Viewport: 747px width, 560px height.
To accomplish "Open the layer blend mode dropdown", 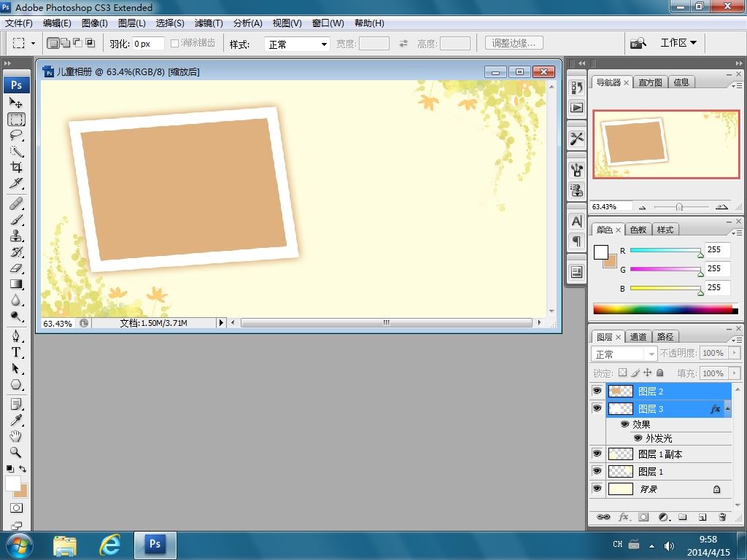I will coord(624,354).
